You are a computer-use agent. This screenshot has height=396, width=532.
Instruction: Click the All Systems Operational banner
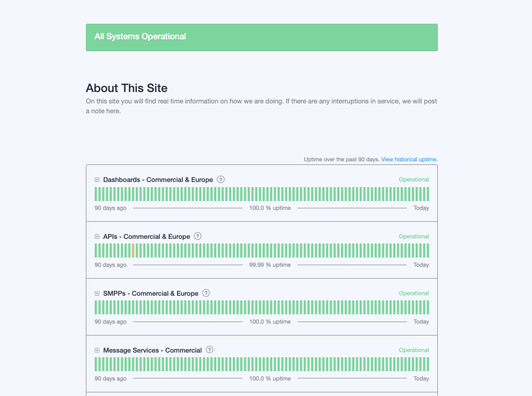click(x=261, y=37)
